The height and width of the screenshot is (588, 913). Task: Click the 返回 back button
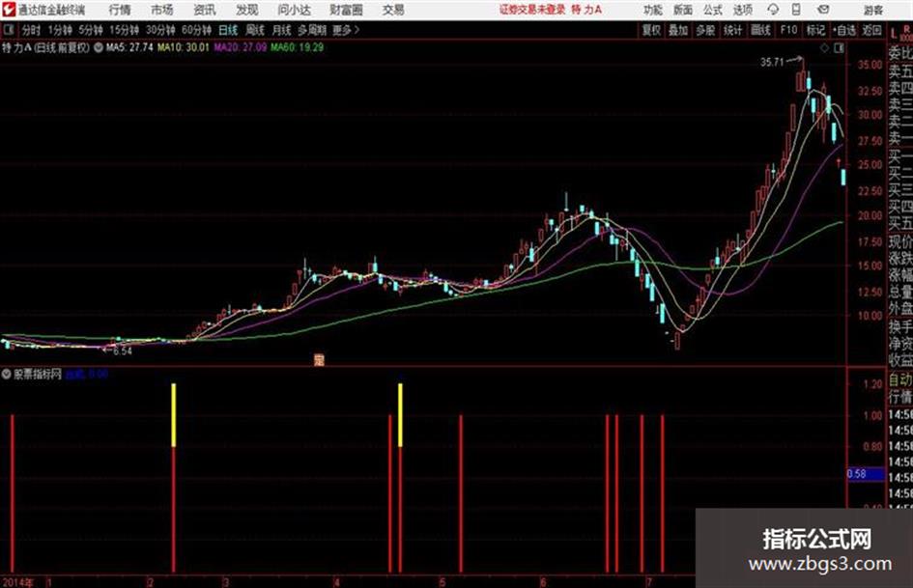coord(871,30)
